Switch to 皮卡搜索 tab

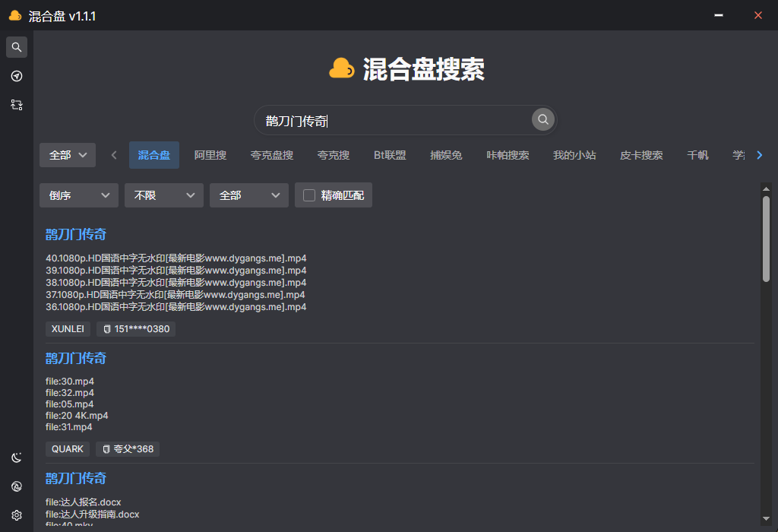(x=641, y=155)
